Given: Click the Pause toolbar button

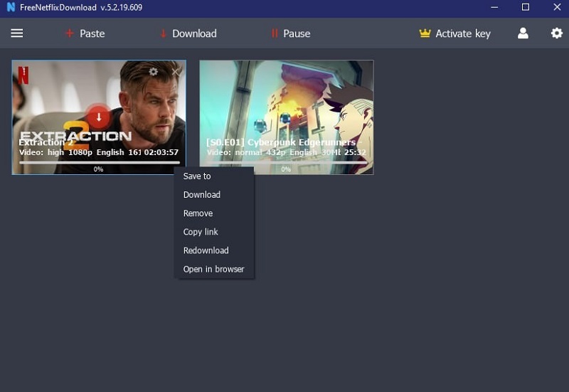Looking at the screenshot, I should (291, 33).
